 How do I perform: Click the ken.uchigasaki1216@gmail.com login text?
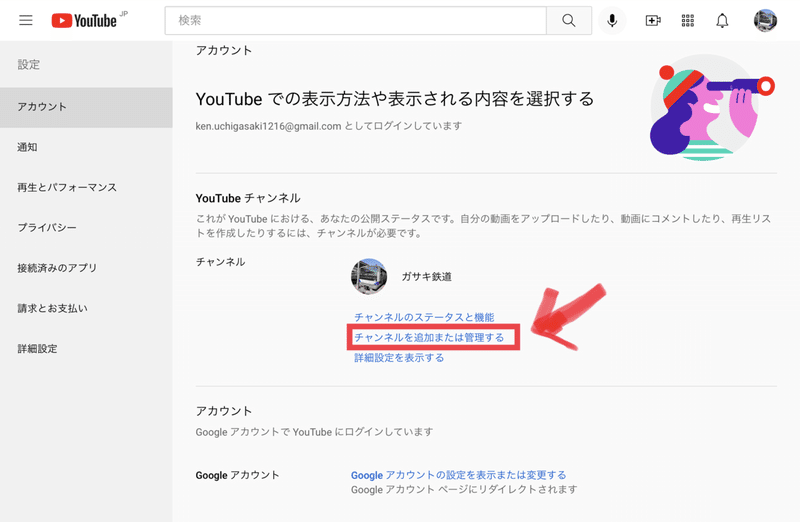[x=329, y=126]
